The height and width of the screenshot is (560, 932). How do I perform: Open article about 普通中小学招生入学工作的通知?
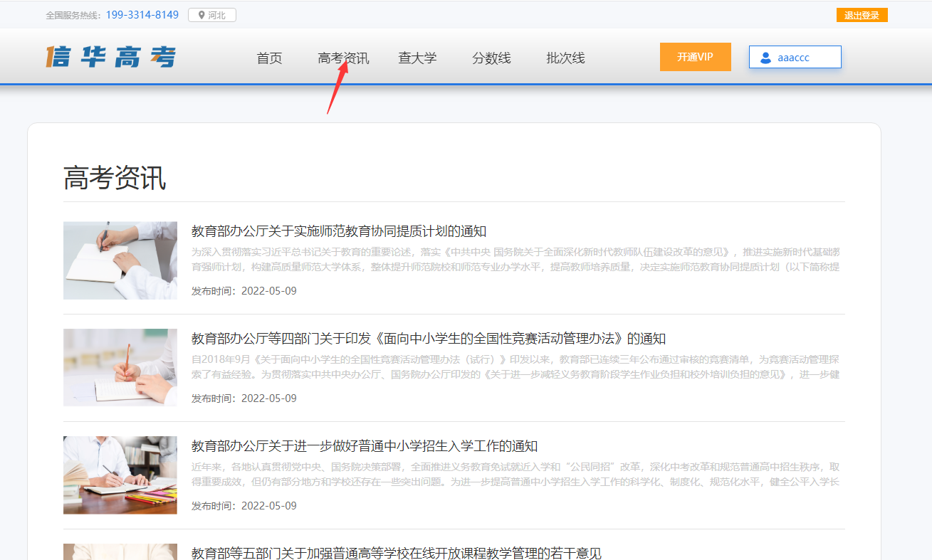point(365,446)
